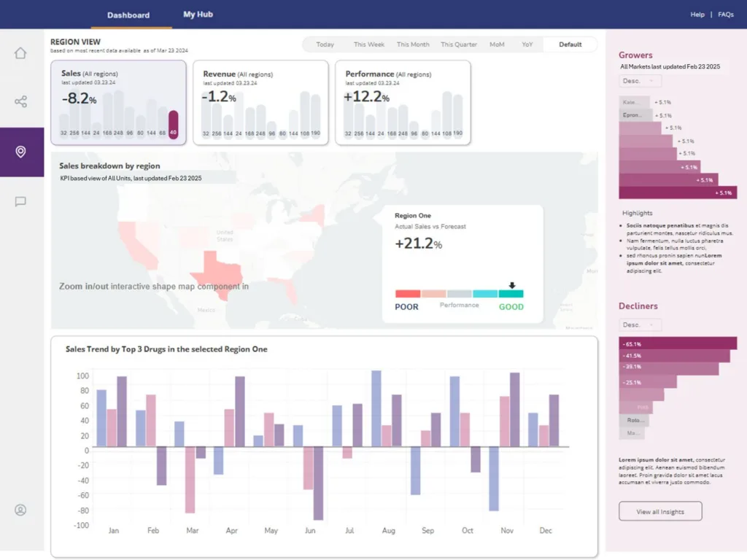Click the Decliners heading
Viewport: 747px width, 560px height.
[x=638, y=306]
